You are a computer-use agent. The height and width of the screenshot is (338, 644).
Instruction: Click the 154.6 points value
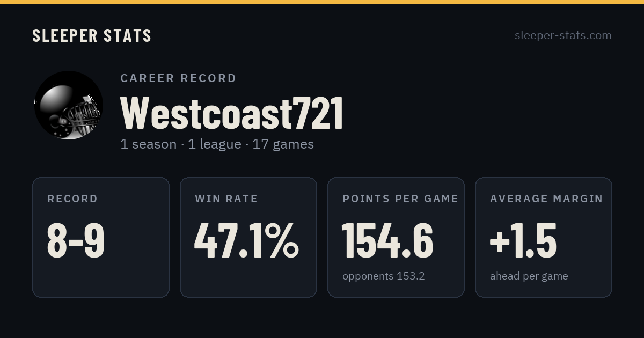click(x=387, y=240)
